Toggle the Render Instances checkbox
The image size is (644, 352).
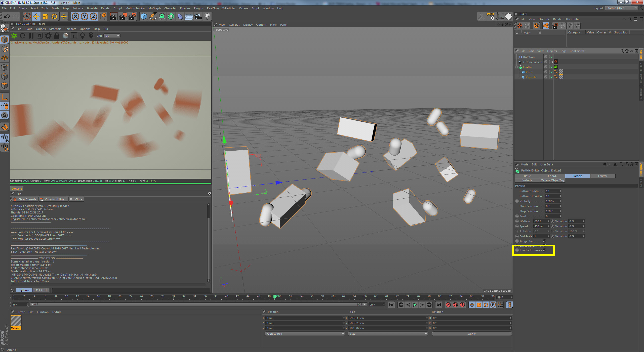[544, 250]
